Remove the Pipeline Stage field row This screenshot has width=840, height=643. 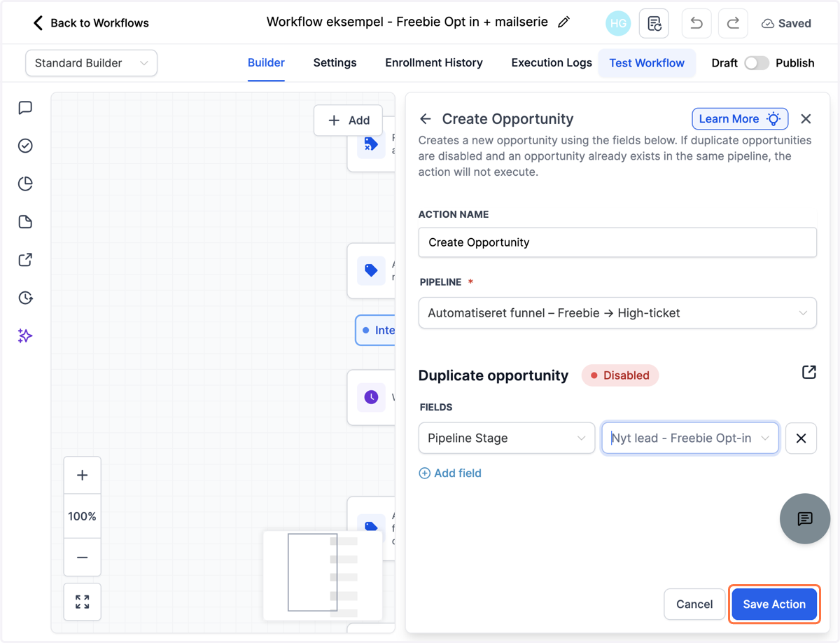click(801, 438)
